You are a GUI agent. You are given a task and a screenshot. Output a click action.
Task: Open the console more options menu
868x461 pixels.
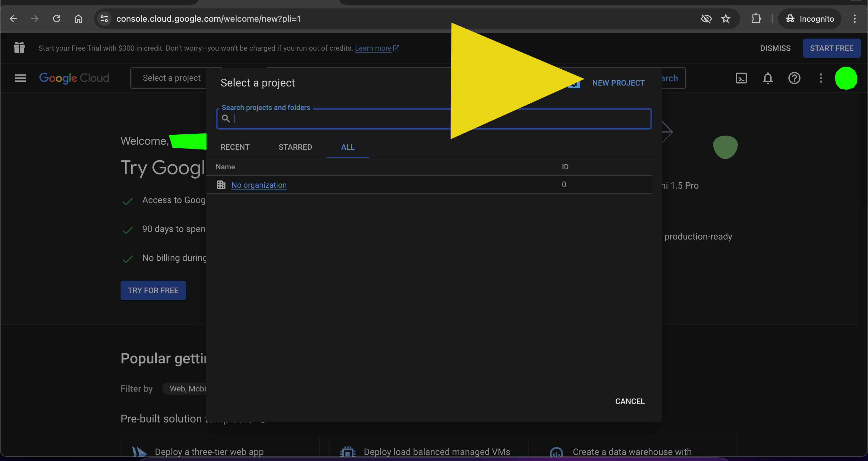[x=821, y=78]
